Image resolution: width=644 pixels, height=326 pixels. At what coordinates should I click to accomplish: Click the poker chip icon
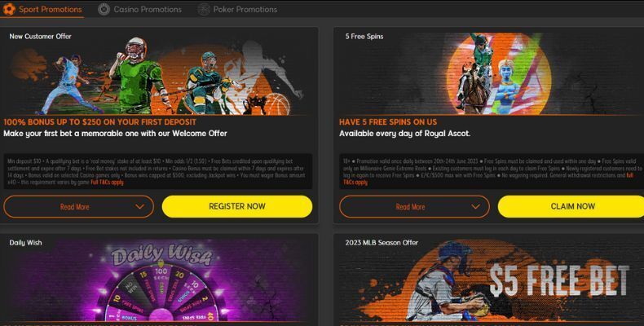tap(204, 9)
